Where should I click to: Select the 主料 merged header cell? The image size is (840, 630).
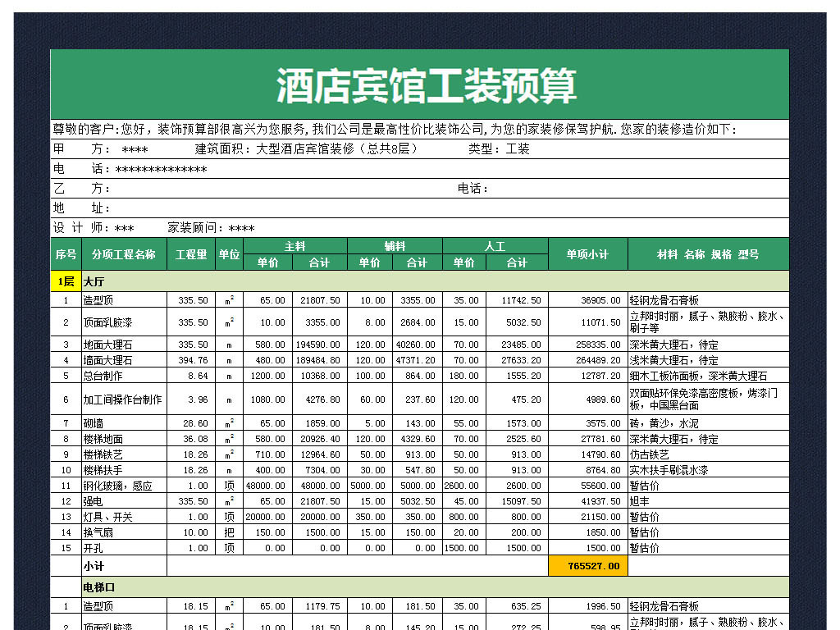click(x=294, y=246)
